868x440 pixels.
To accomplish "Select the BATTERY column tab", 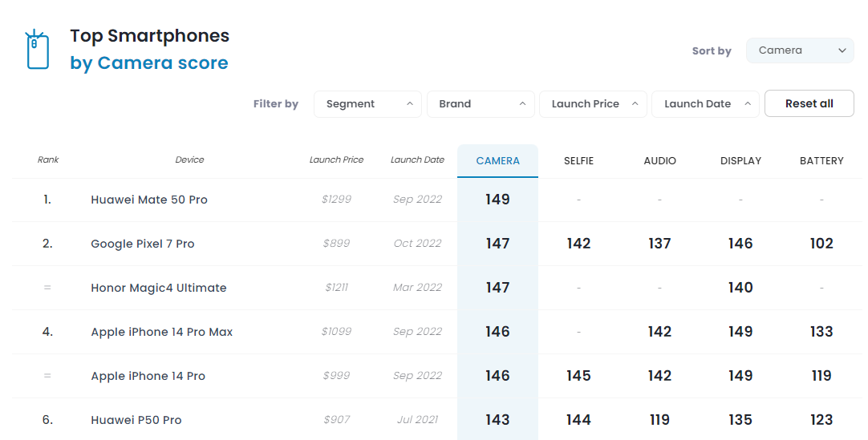I will pos(821,161).
